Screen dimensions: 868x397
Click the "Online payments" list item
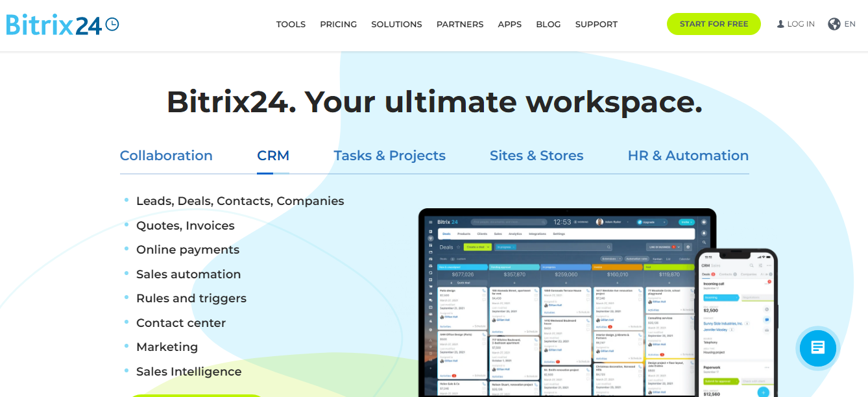click(x=187, y=250)
